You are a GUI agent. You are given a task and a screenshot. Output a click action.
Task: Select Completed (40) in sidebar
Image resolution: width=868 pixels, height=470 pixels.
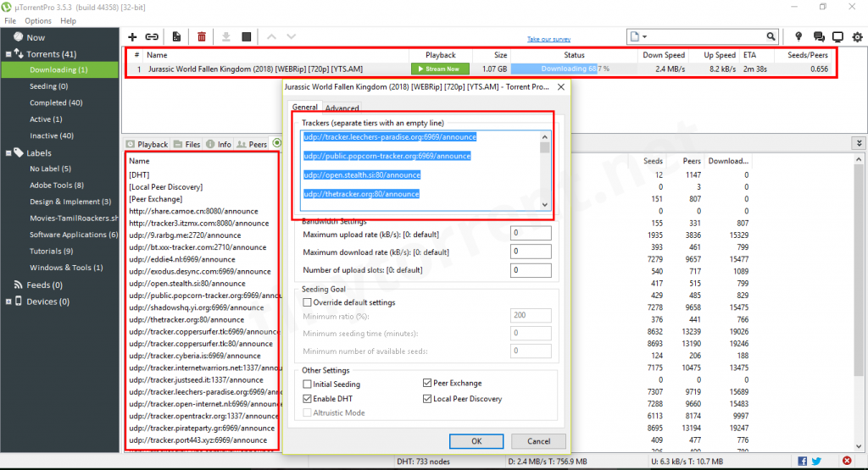pyautogui.click(x=56, y=102)
